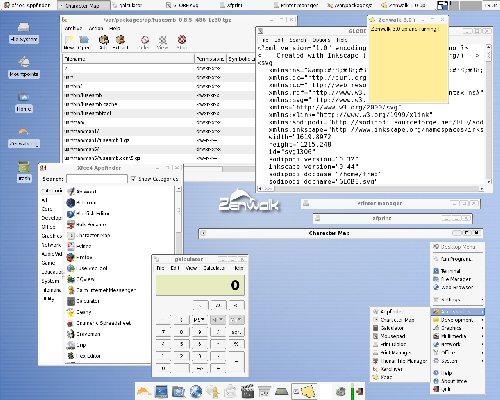500x400 pixels.
Task: Open the Filesystem desktop icon
Action: coord(24,33)
